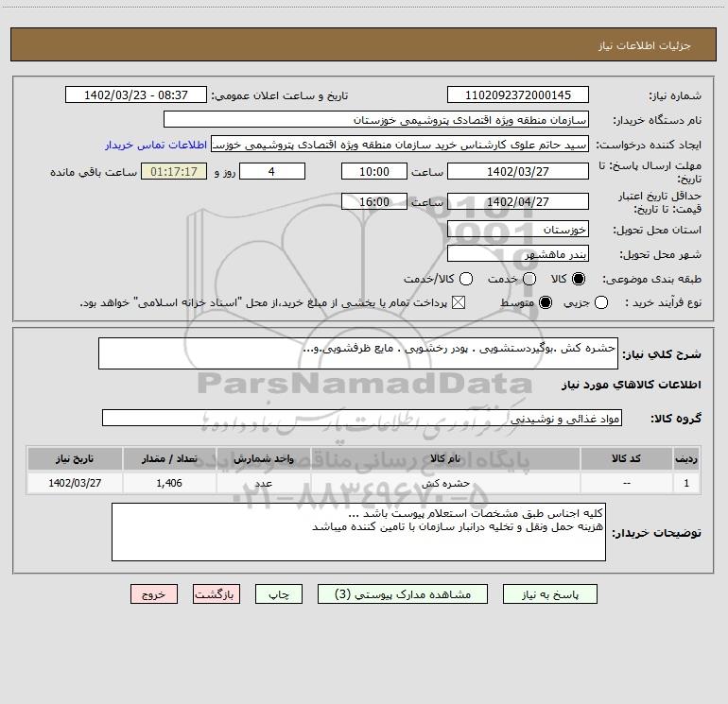The image size is (728, 704).
Task: Click the شرح کلی نیاز description box
Action: (x=358, y=353)
